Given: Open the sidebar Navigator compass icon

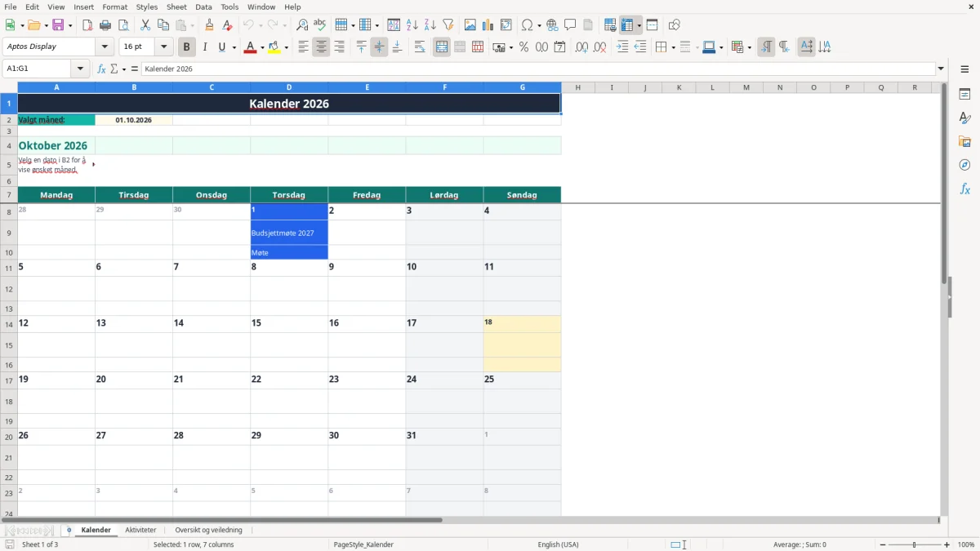Looking at the screenshot, I should coord(964,165).
